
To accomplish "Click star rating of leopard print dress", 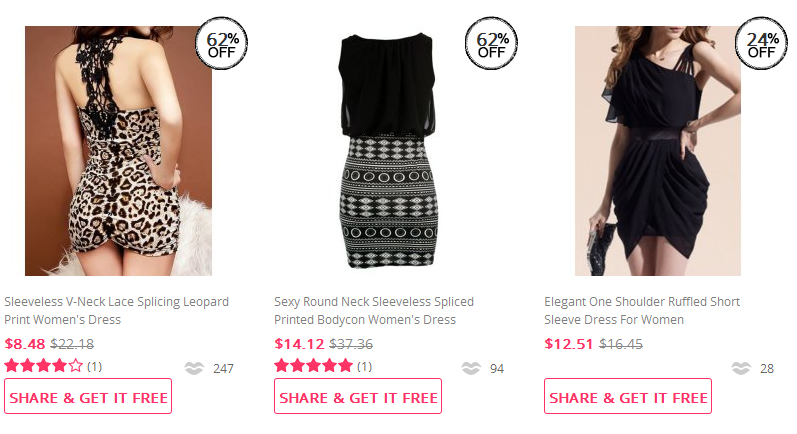I will [44, 366].
